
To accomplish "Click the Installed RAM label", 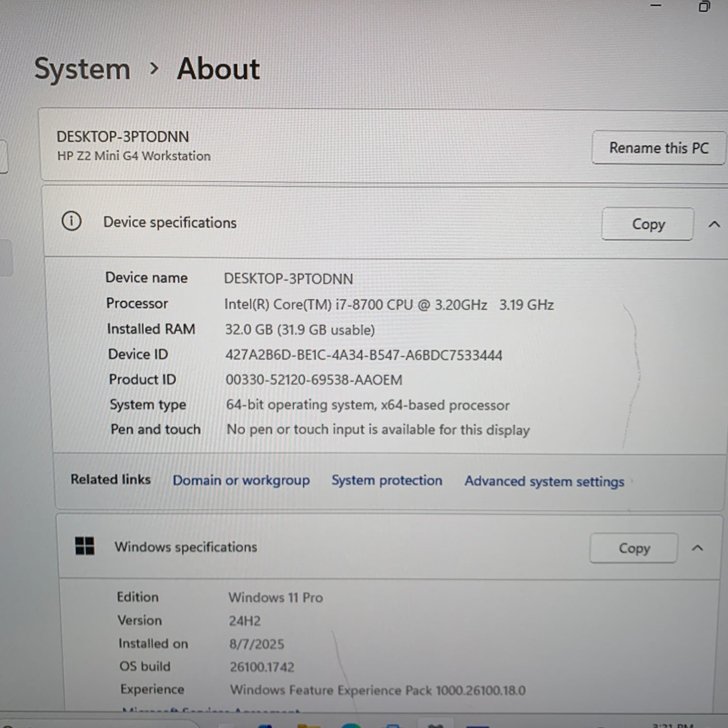I will click(151, 329).
